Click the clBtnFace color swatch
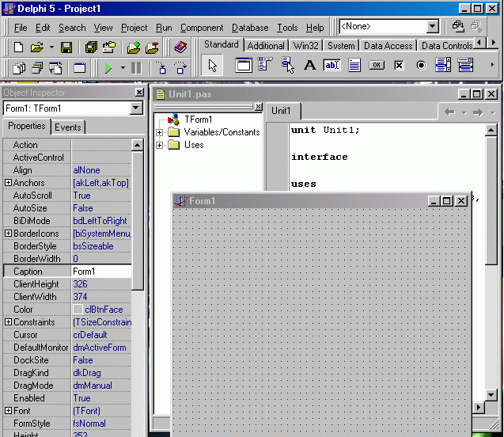Viewport: 504px width, 437px height. (x=78, y=310)
